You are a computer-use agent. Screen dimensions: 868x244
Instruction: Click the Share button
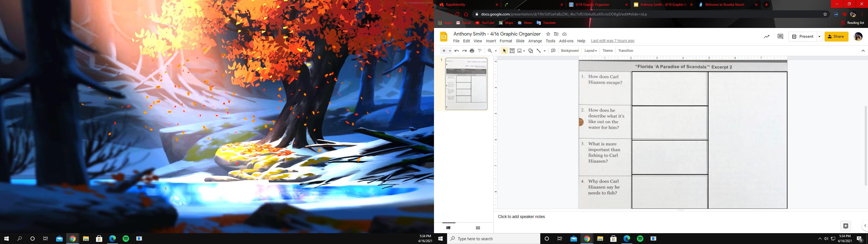click(836, 36)
